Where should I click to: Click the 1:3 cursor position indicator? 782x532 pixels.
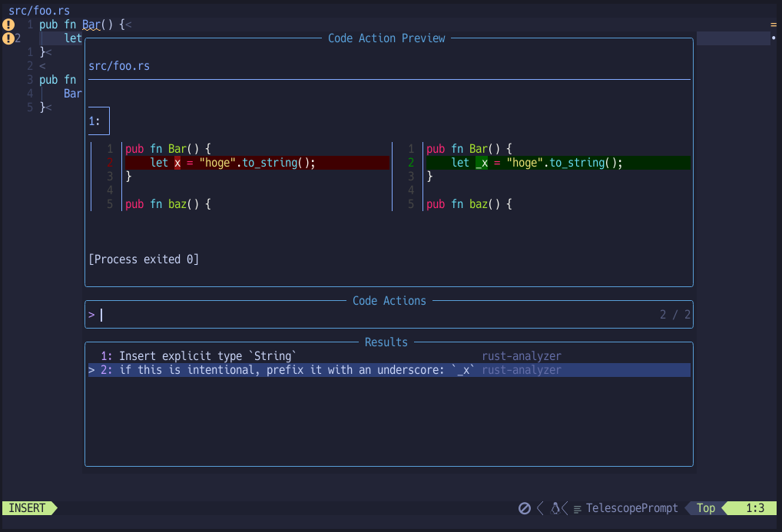(754, 508)
